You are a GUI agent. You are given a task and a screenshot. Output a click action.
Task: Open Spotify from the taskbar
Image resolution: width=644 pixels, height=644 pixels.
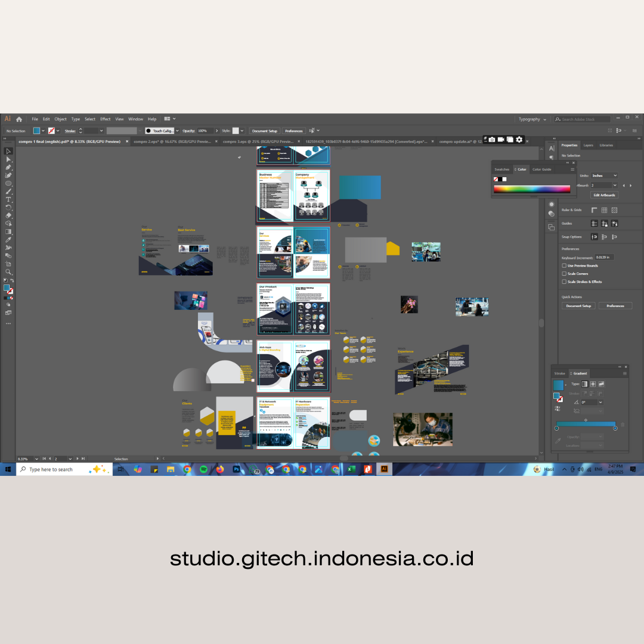point(203,469)
